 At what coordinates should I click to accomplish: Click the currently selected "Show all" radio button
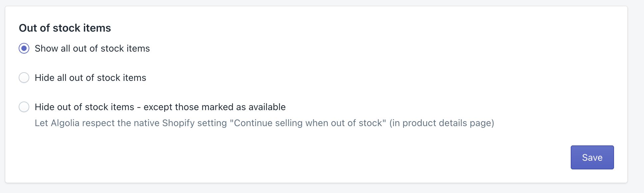click(24, 49)
